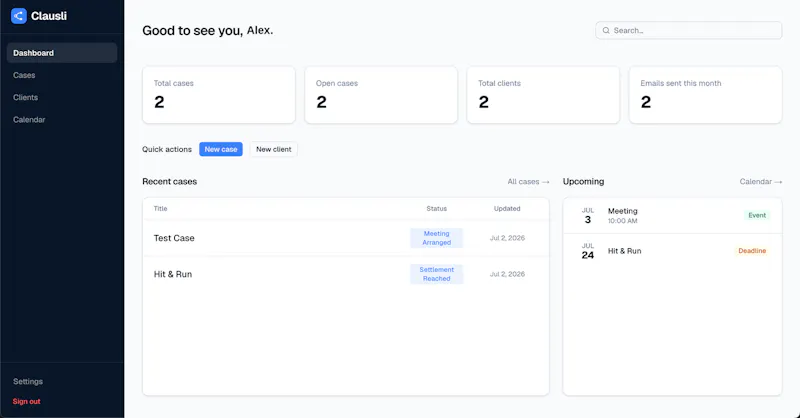The width and height of the screenshot is (800, 418).
Task: Open the All cases link
Action: (528, 182)
